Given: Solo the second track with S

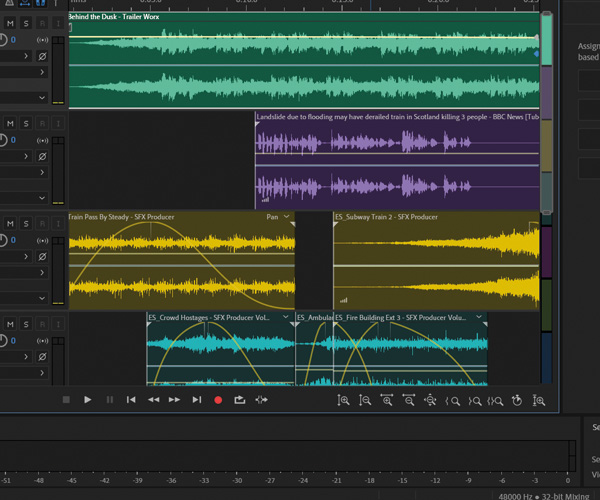Looking at the screenshot, I should coord(27,123).
